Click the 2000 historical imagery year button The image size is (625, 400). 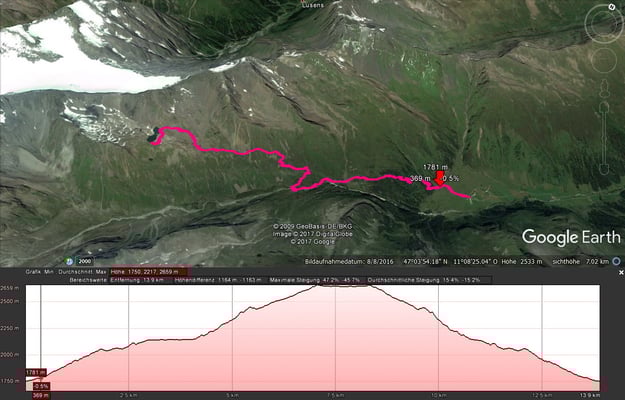click(x=85, y=262)
